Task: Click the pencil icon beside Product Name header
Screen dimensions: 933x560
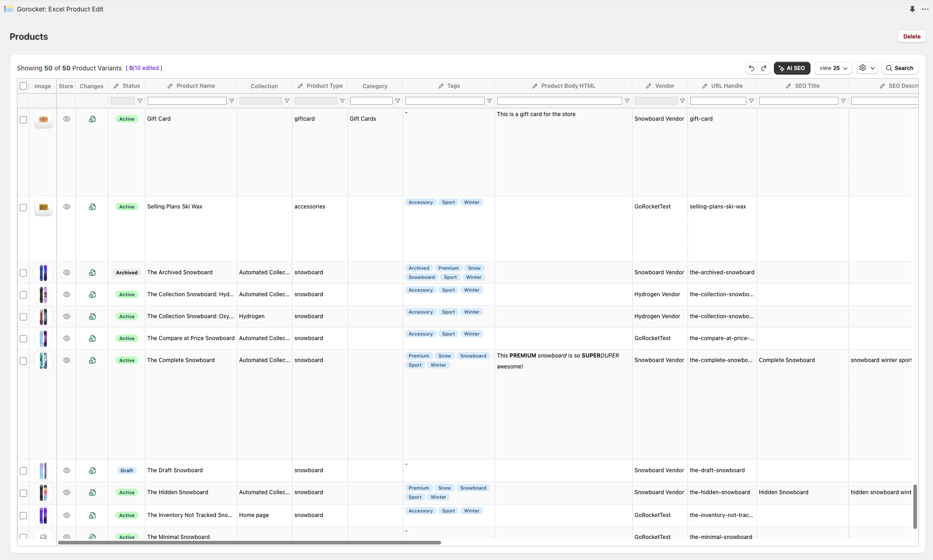Action: point(170,86)
